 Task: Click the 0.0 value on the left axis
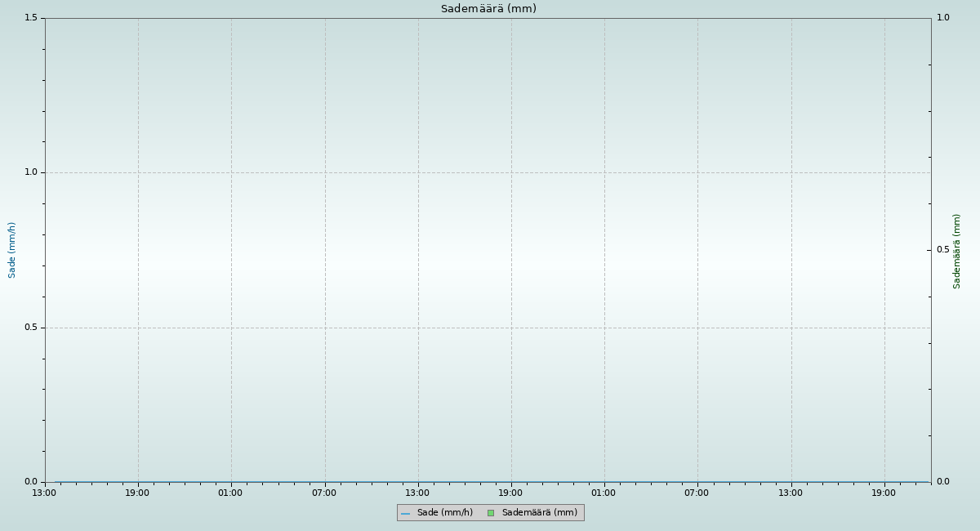coord(31,482)
